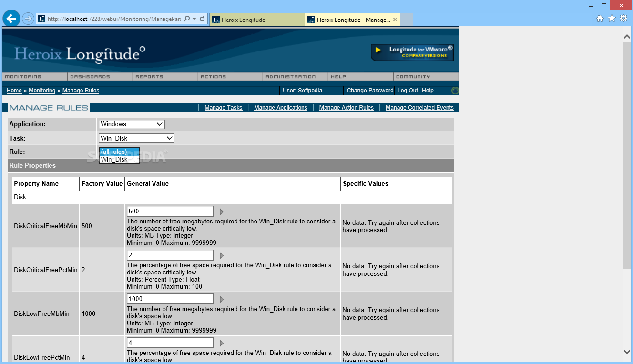Open browser tools gear icon
The width and height of the screenshot is (633, 364).
pyautogui.click(x=623, y=19)
